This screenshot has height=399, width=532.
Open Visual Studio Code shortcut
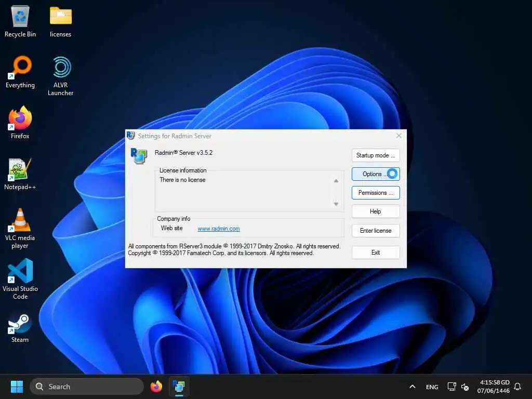[20, 279]
